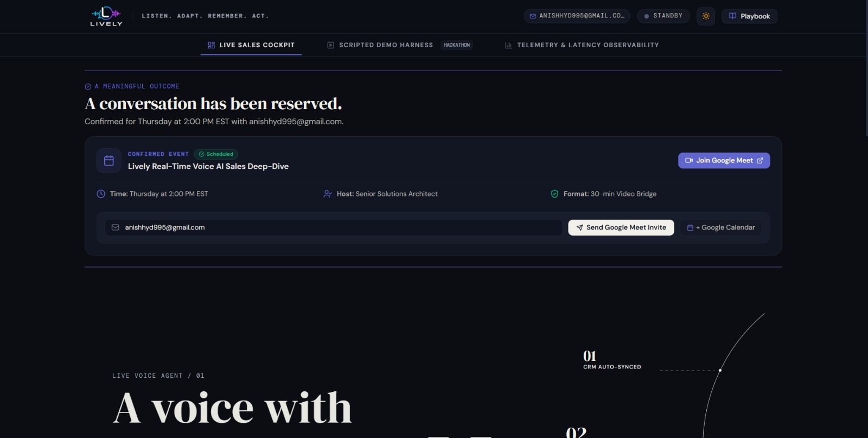Click the envelope icon in account pill
Screen dimensions: 868x438
[x=533, y=16]
